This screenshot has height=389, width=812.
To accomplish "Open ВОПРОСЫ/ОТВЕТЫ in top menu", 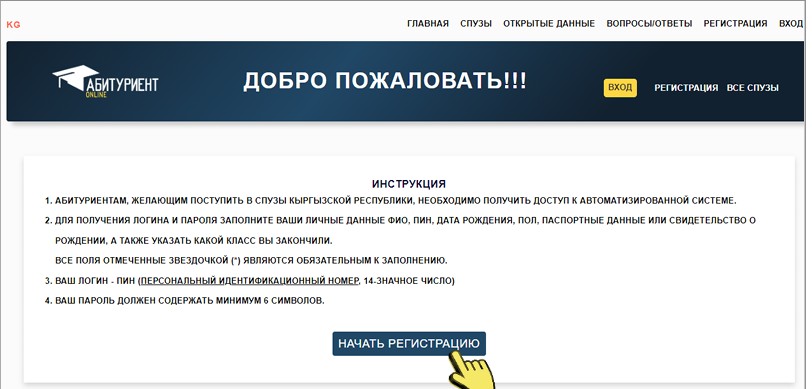I will coord(649,23).
